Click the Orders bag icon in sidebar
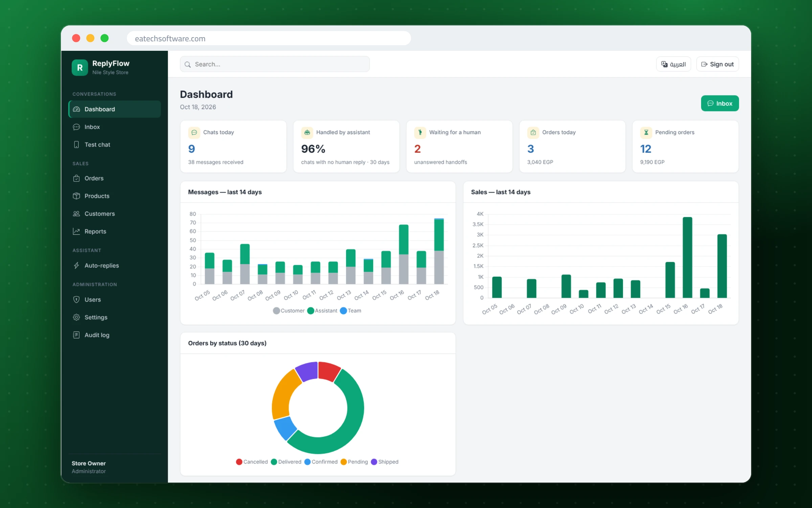Image resolution: width=812 pixels, height=508 pixels. point(76,178)
